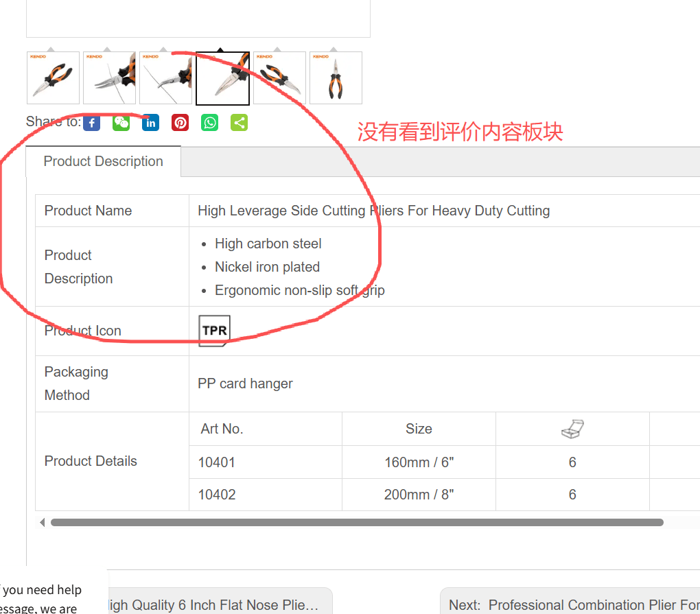
Task: Share product on Facebook
Action: 91,123
